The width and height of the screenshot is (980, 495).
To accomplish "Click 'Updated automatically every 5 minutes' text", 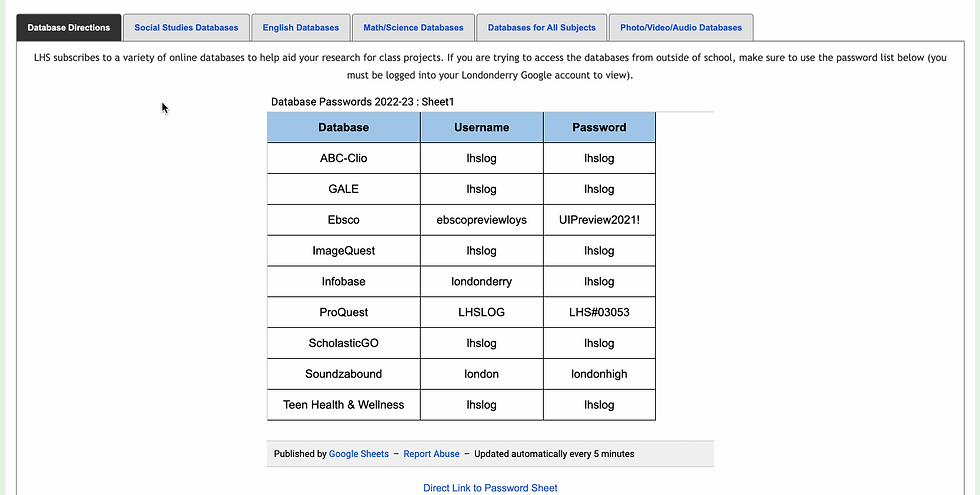I will pyautogui.click(x=554, y=454).
